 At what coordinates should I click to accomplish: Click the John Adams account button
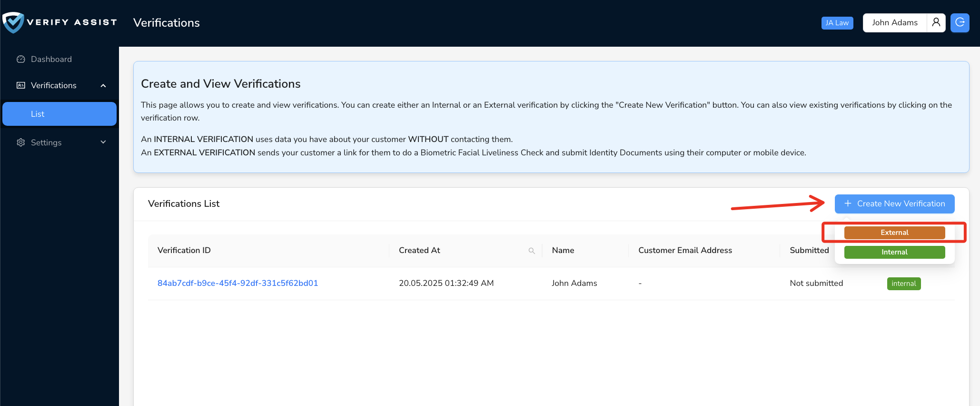pyautogui.click(x=894, y=22)
